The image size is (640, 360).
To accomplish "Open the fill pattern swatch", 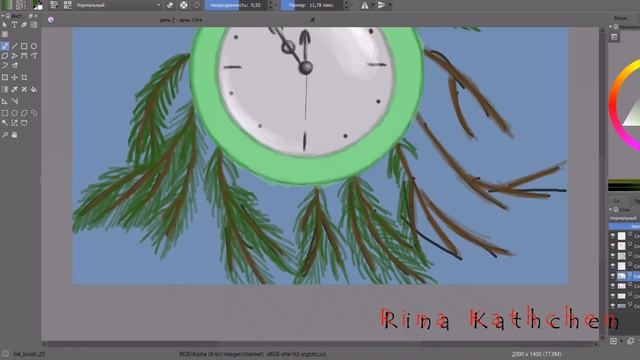I will [x=21, y=5].
